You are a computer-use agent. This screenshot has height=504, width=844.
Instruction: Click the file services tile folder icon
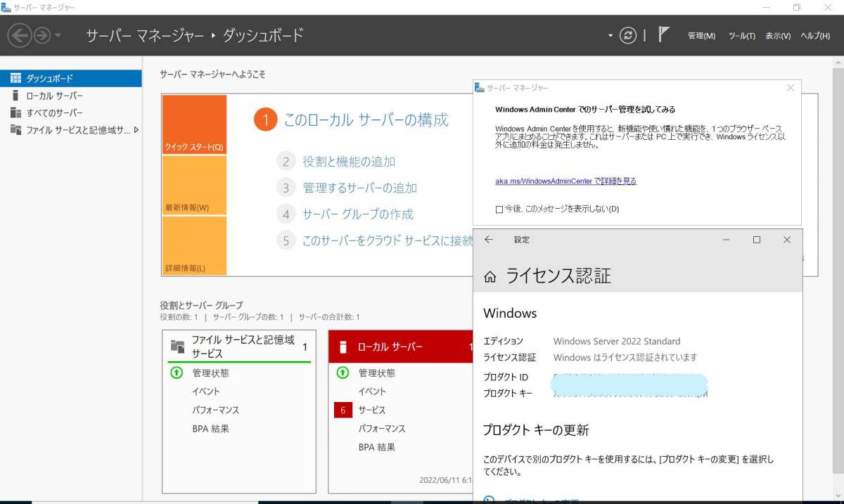[x=177, y=347]
